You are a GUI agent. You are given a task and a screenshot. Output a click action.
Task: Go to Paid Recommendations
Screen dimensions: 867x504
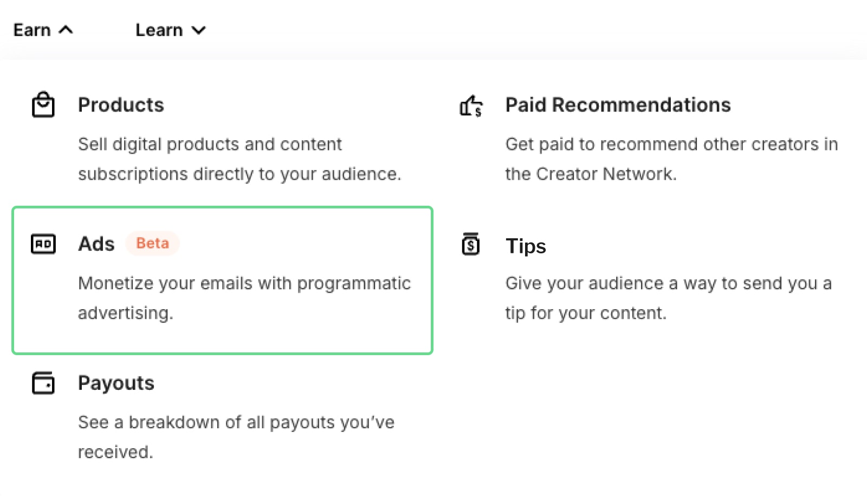point(618,105)
